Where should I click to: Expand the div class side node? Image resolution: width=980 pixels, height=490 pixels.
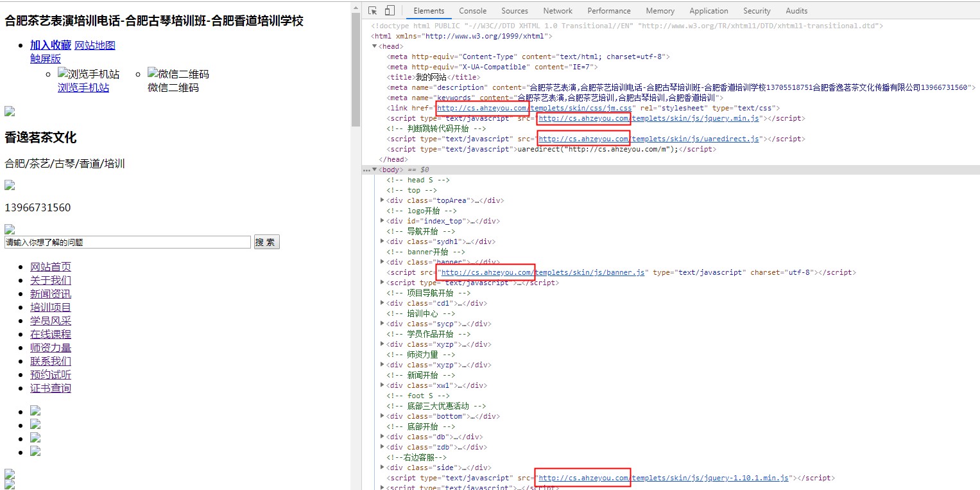[383, 468]
